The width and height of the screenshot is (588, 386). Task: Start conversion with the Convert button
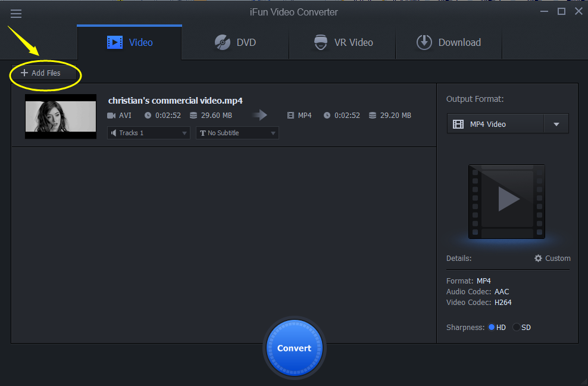click(295, 348)
